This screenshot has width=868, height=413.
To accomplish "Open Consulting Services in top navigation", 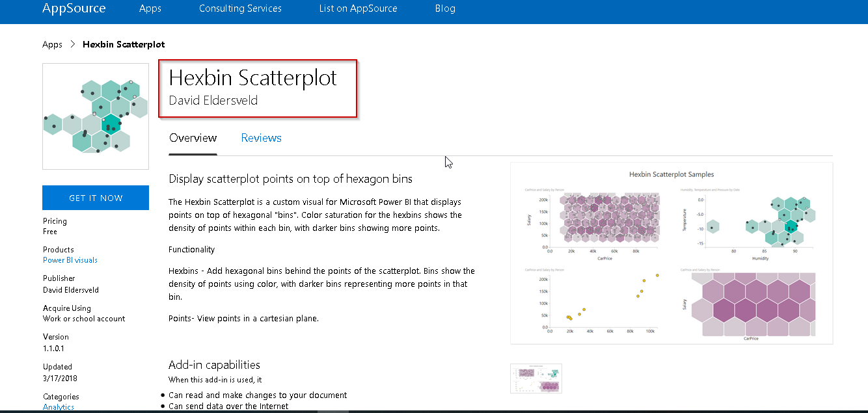I will 240,8.
